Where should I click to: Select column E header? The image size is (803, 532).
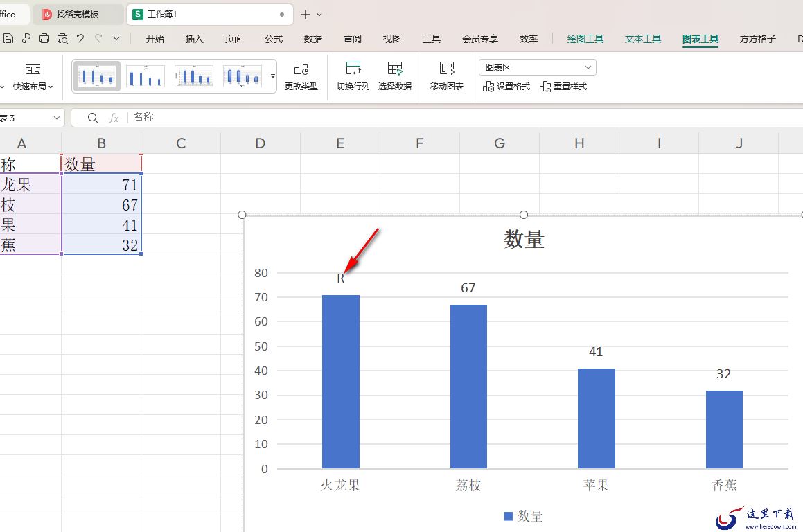(340, 143)
